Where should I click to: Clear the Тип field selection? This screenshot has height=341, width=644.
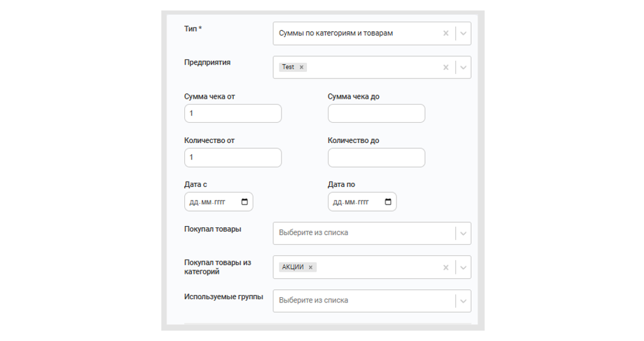click(445, 33)
